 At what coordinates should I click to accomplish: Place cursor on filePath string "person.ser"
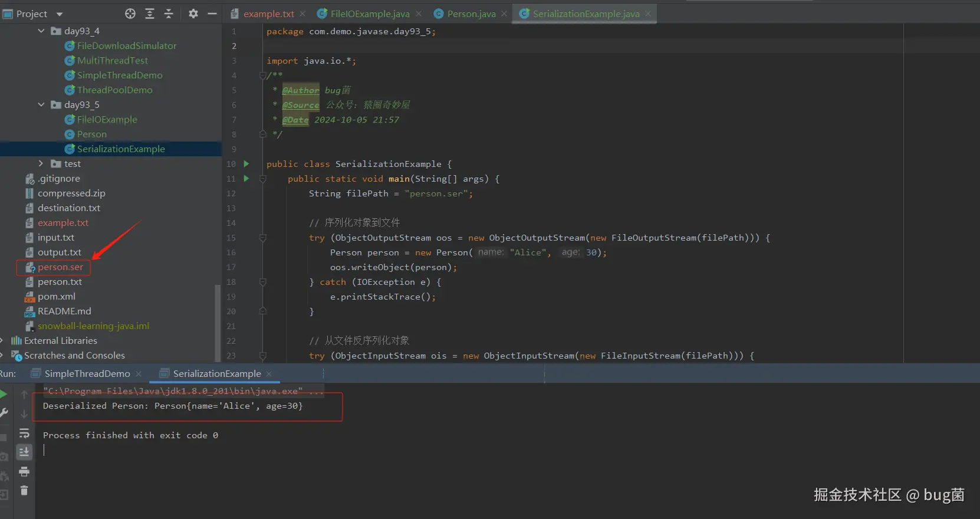(438, 193)
